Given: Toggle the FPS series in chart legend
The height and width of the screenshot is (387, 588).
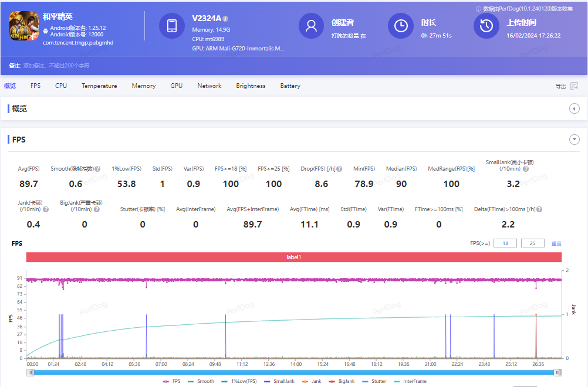Looking at the screenshot, I should pos(173,381).
